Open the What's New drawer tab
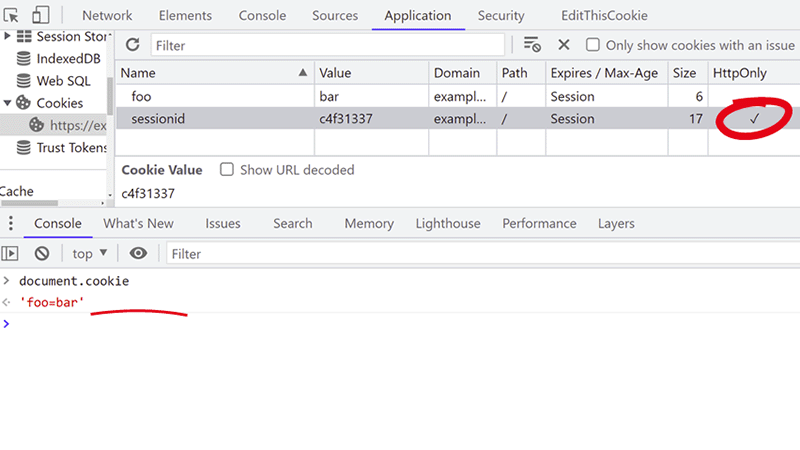The width and height of the screenshot is (800, 450). pos(139,223)
